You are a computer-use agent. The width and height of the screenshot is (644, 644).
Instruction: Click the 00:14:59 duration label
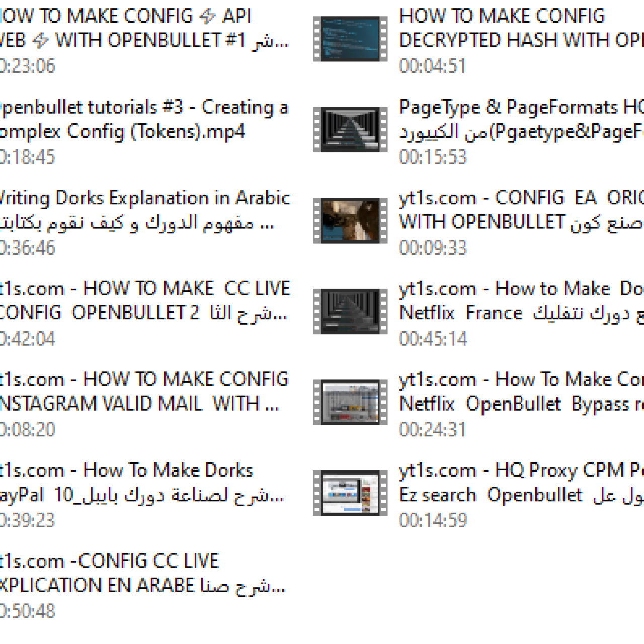coord(433,521)
